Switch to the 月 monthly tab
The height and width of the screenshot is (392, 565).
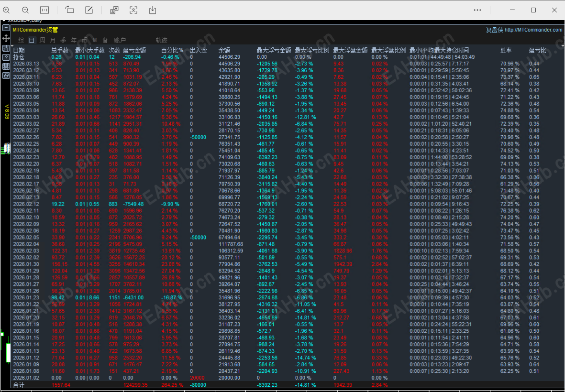pyautogui.click(x=53, y=40)
